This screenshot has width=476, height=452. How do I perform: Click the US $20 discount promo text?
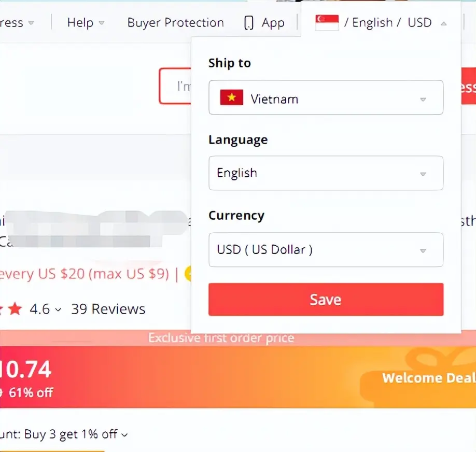click(85, 274)
